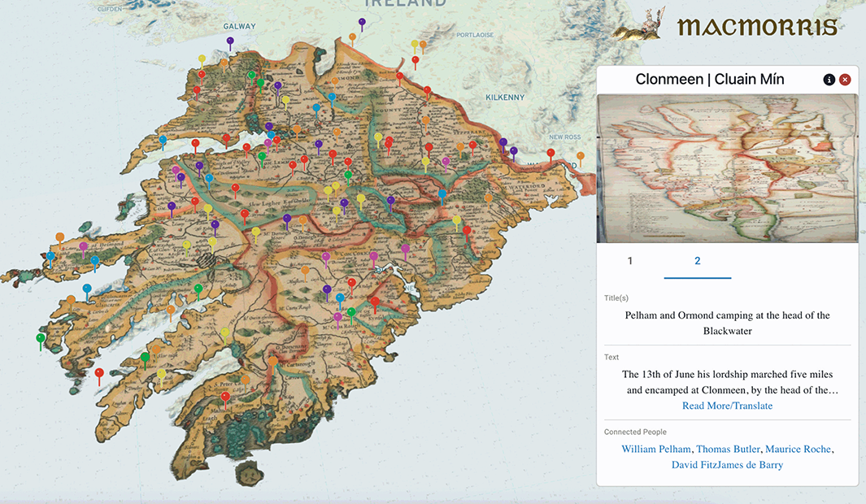The image size is (866, 504).
Task: Select tab 2 in Clonmeen panel
Action: 698,261
